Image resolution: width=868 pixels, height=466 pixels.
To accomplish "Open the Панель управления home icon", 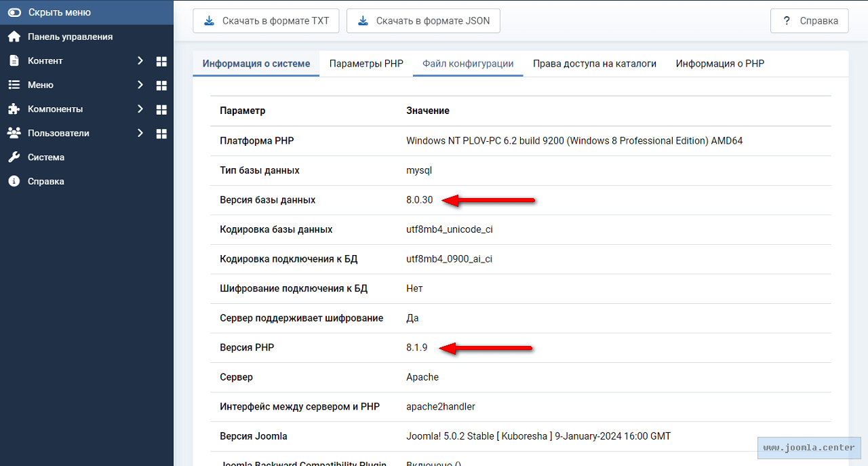I will [14, 37].
